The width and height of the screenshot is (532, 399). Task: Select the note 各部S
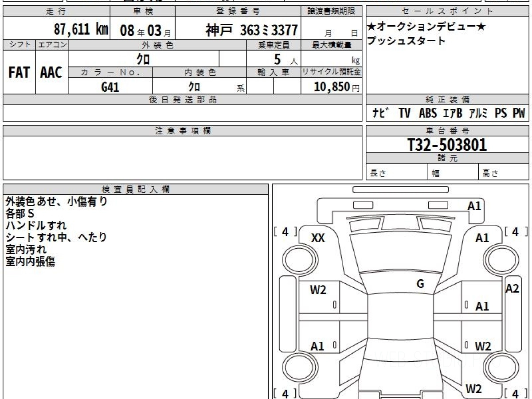click(20, 214)
